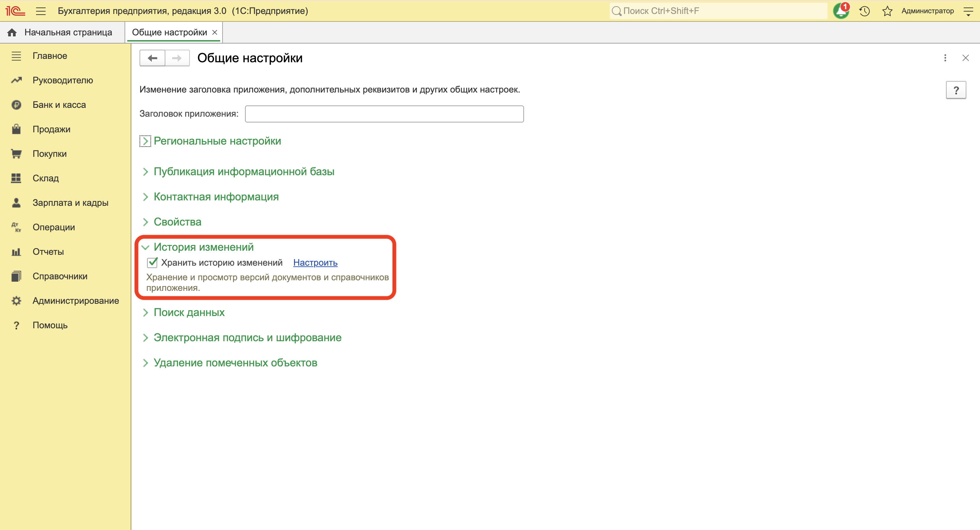Open Справочники menu section
The width and height of the screenshot is (980, 530).
60,277
